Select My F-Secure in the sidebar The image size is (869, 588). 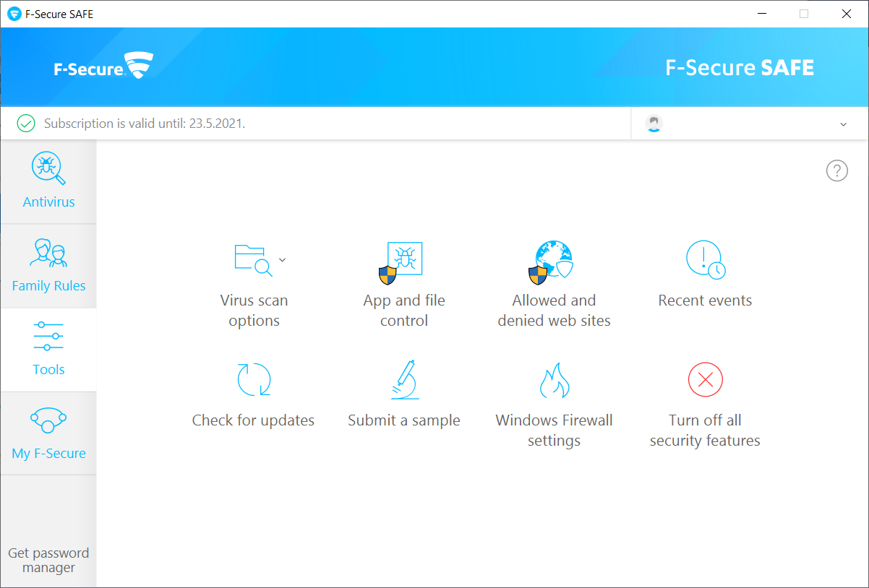48,432
